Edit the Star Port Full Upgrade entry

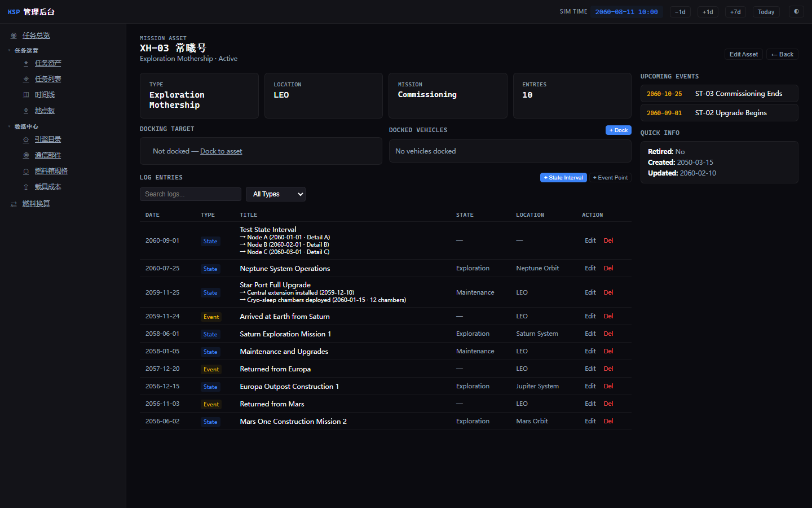pyautogui.click(x=590, y=292)
